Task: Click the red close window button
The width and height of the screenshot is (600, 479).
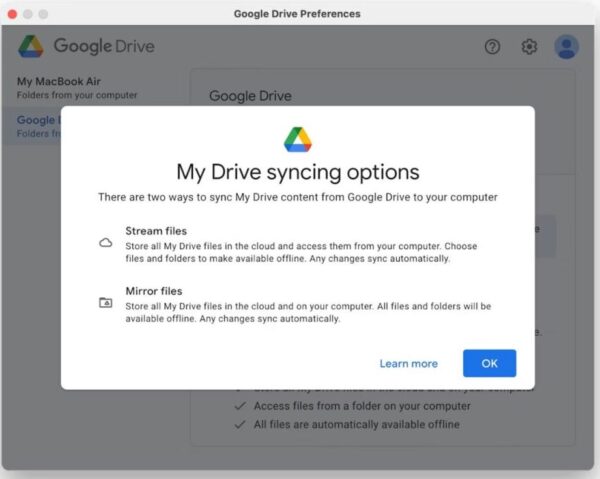Action: (12, 14)
